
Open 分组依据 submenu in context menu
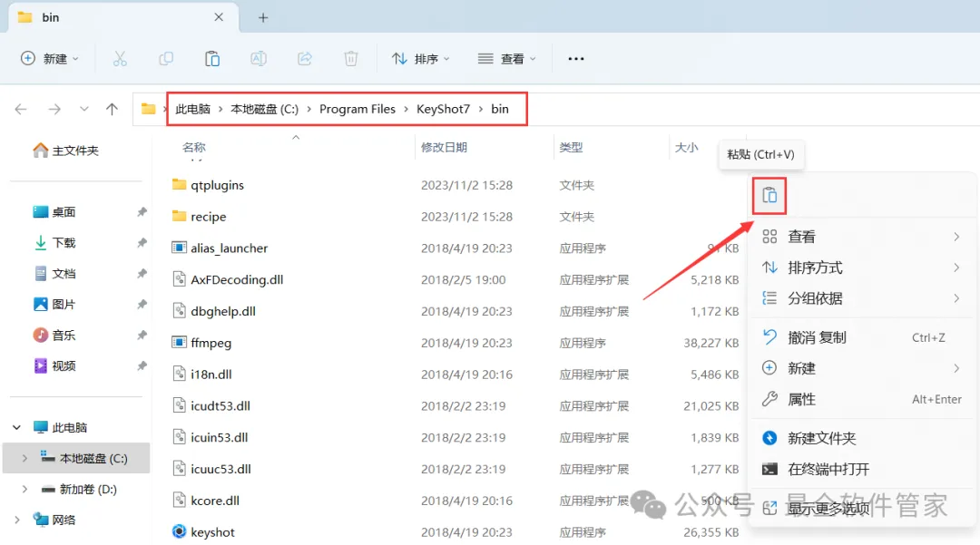862,298
